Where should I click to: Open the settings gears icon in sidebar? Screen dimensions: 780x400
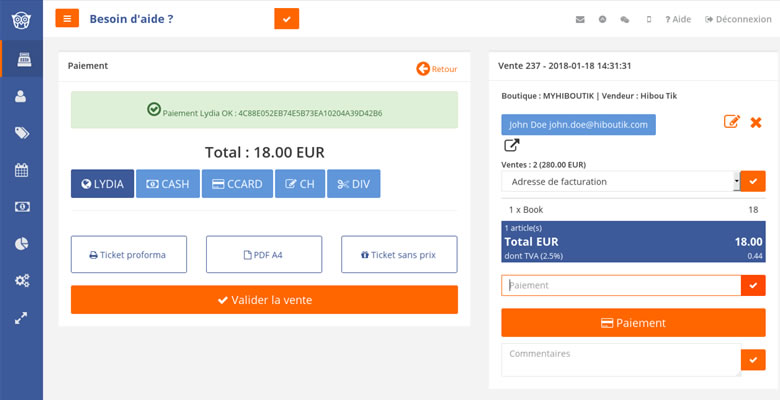21,280
